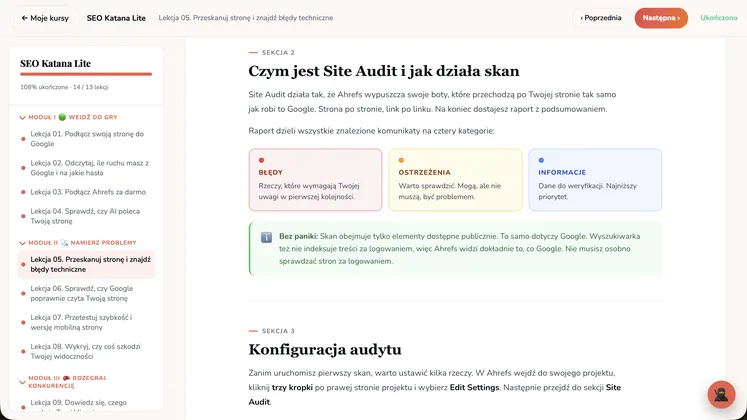Click the red bullet beside Lekcja 06
Screen dimensions: 747x420
(x=23, y=293)
